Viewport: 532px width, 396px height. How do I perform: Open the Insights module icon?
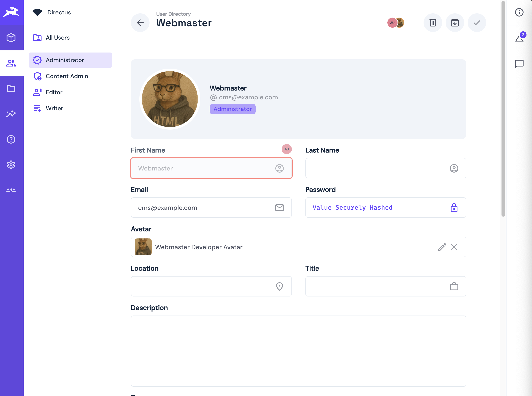11,114
